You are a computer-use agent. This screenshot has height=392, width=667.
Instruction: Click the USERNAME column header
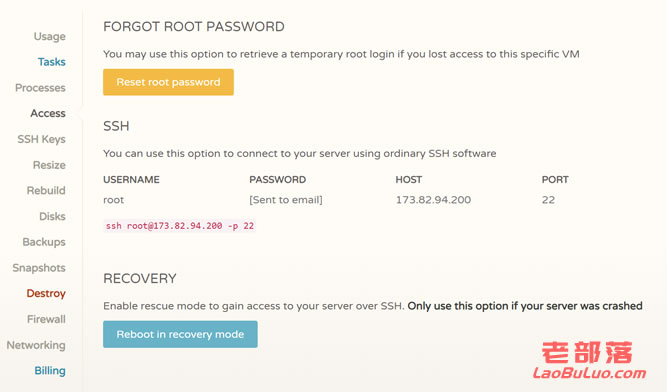point(131,179)
